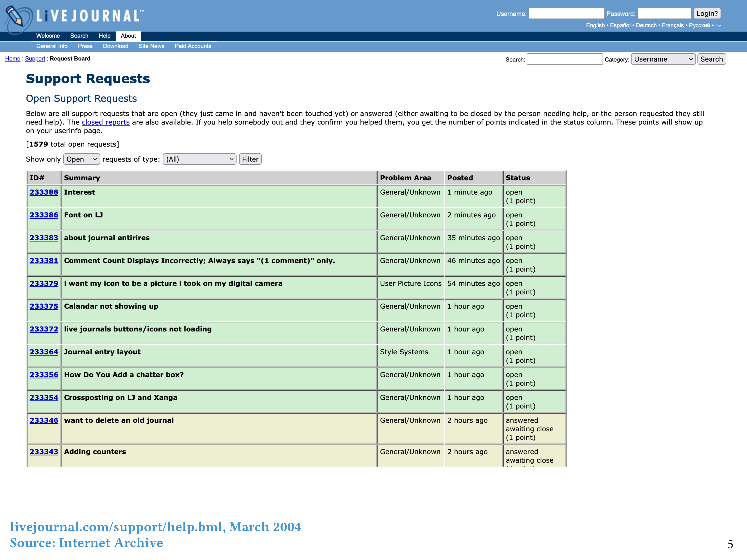Open the Help menu tab

[x=104, y=36]
